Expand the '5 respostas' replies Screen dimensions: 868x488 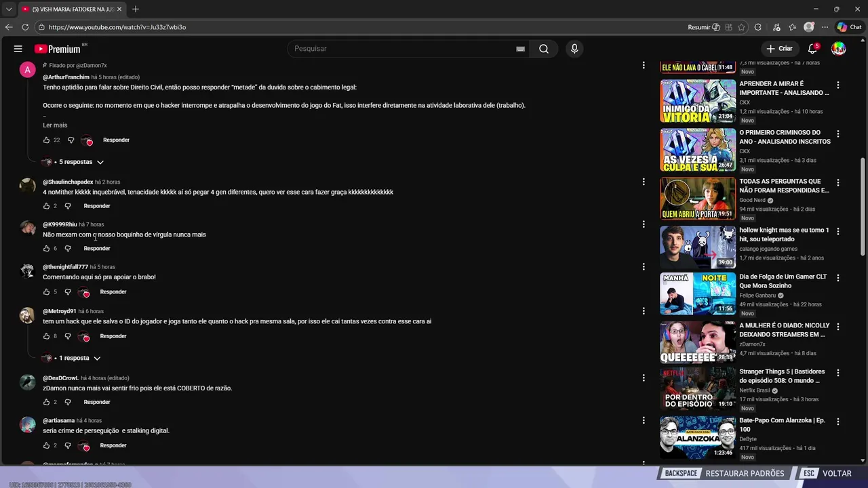coord(73,162)
